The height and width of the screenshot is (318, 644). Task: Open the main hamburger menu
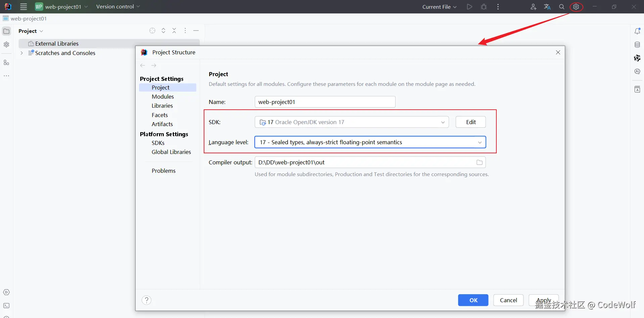tap(23, 7)
